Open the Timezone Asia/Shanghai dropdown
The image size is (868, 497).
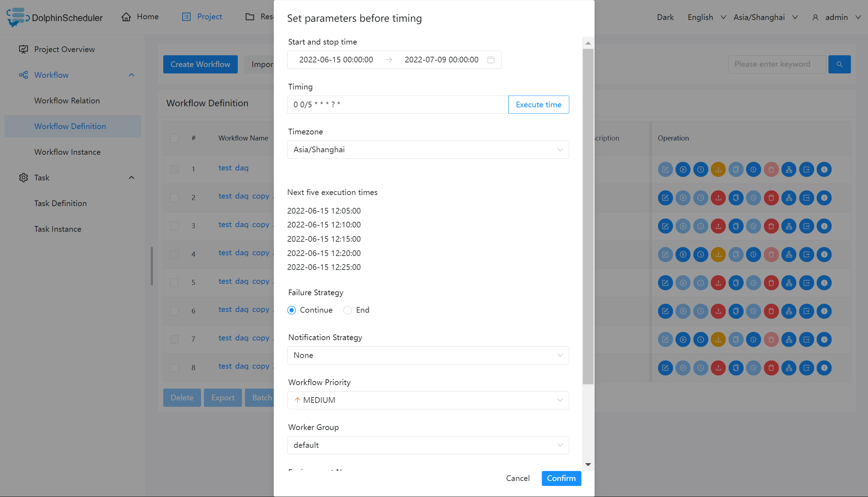pyautogui.click(x=428, y=150)
